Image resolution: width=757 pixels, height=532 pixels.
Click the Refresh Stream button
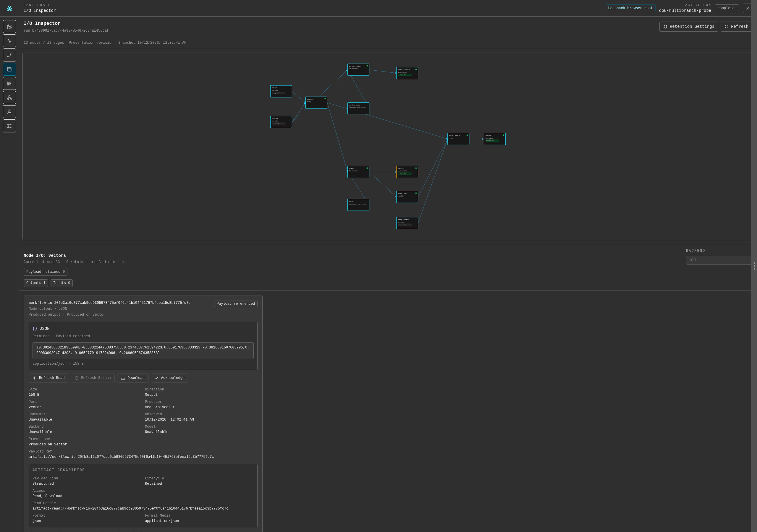click(93, 378)
